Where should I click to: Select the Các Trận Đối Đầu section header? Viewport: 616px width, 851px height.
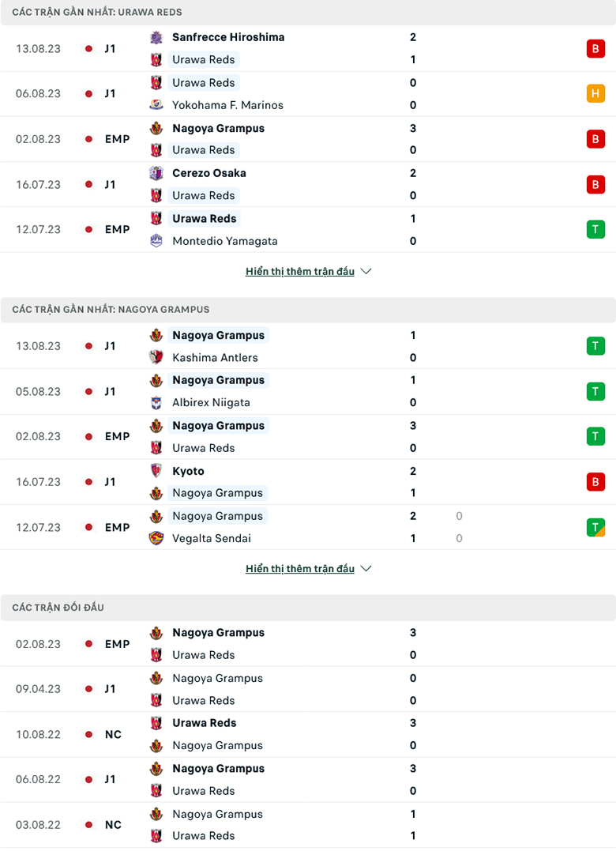coord(58,608)
